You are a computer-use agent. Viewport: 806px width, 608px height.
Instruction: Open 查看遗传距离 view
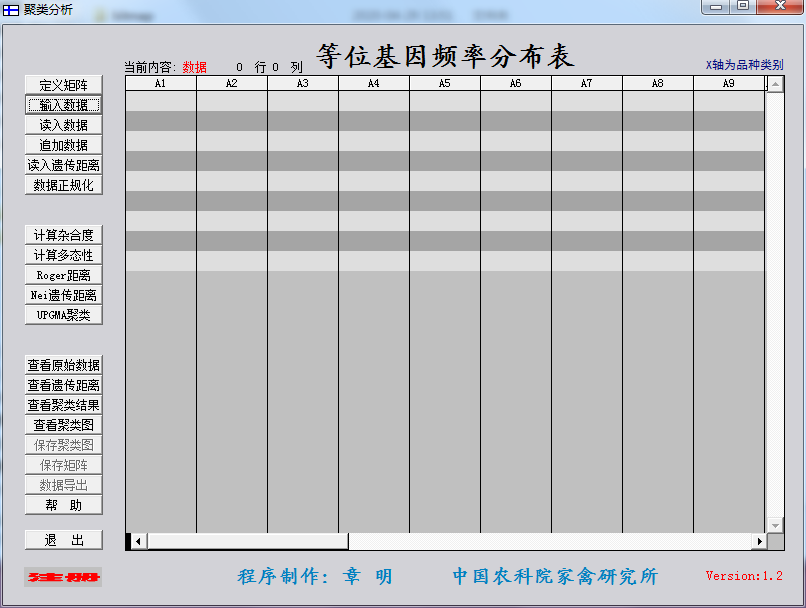pos(64,385)
